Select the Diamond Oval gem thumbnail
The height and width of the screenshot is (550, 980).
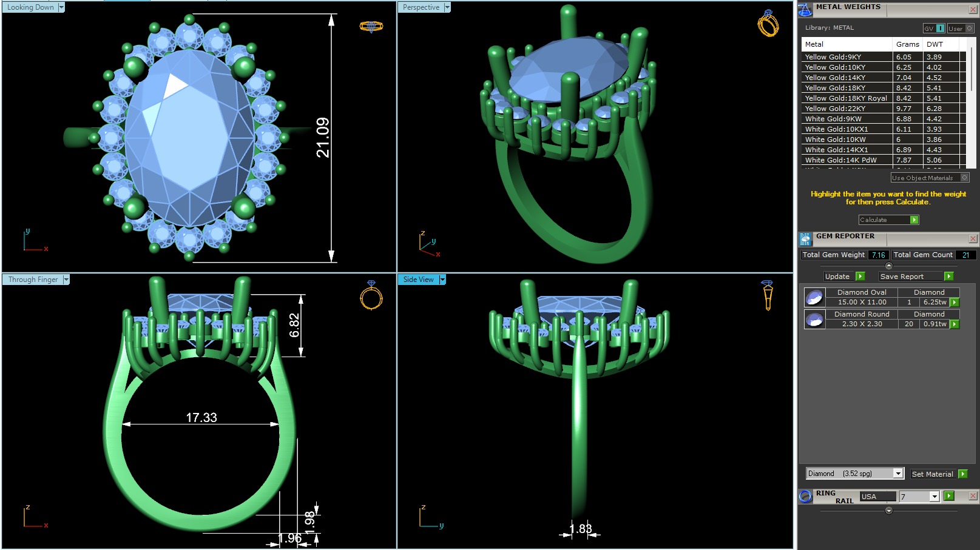pyautogui.click(x=814, y=297)
